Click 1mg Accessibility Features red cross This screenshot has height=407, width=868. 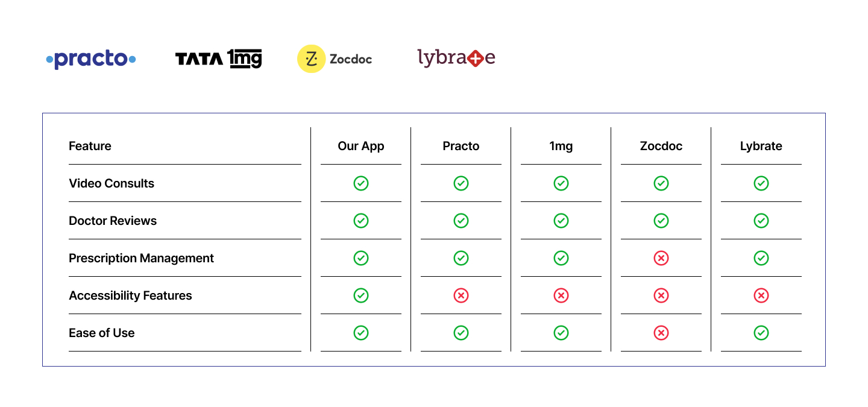coord(561,295)
